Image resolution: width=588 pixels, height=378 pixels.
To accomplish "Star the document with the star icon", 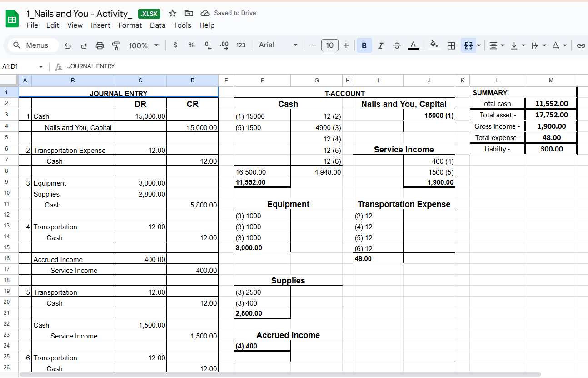I will (172, 13).
